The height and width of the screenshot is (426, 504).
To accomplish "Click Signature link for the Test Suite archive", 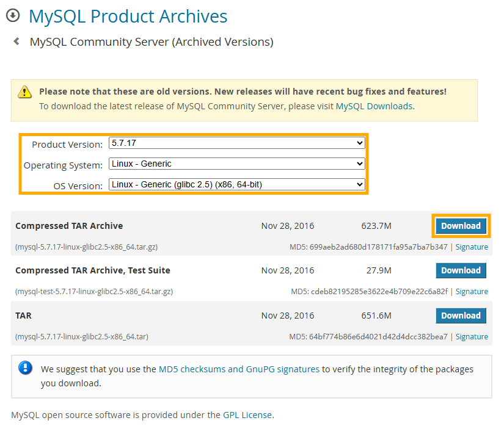I will click(x=472, y=291).
